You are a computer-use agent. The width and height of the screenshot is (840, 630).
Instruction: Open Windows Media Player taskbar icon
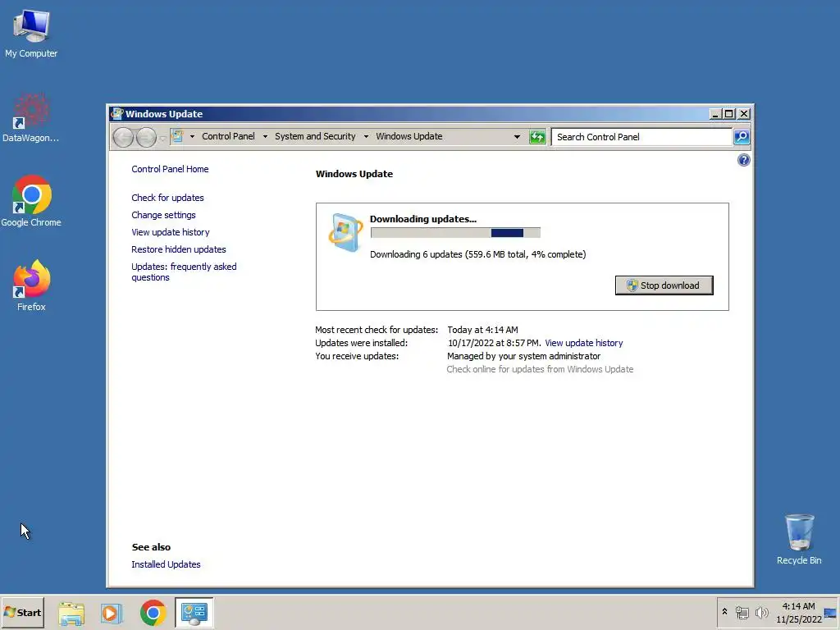tap(112, 613)
